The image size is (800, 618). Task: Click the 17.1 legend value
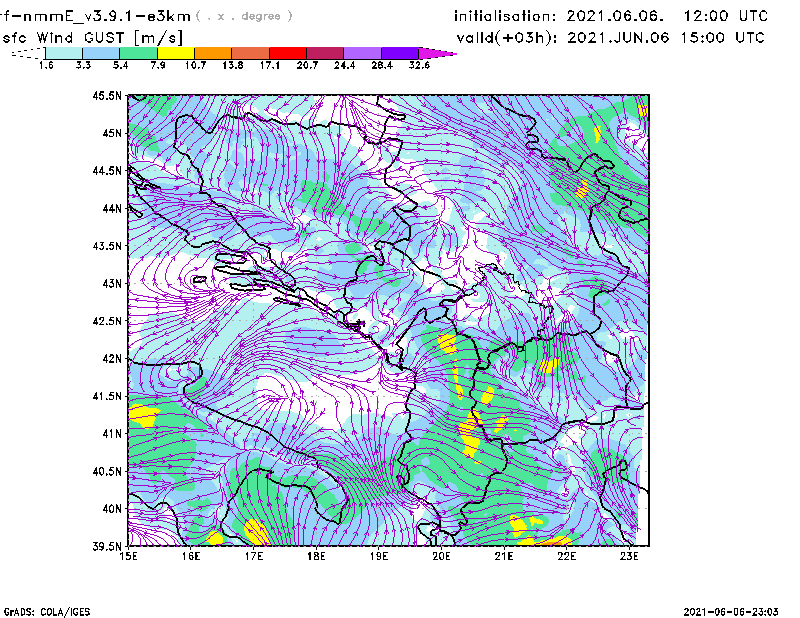click(270, 65)
